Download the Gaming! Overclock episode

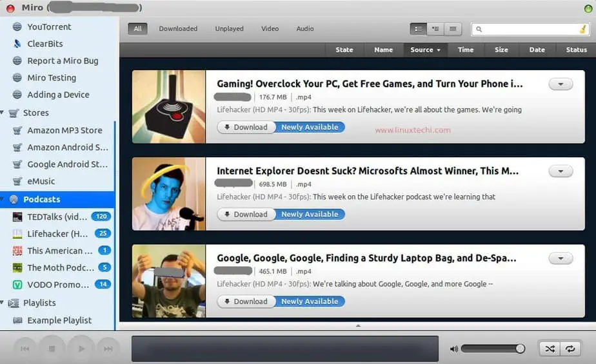246,127
